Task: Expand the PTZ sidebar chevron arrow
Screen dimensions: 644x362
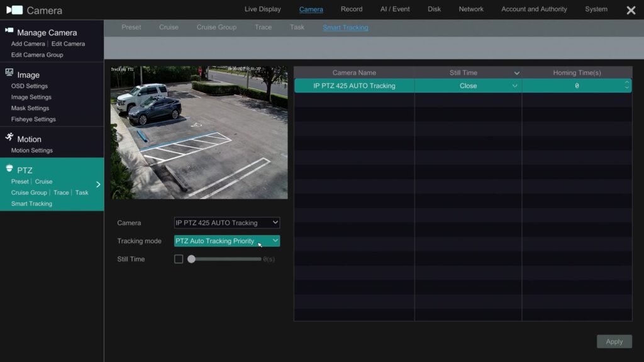Action: tap(98, 185)
